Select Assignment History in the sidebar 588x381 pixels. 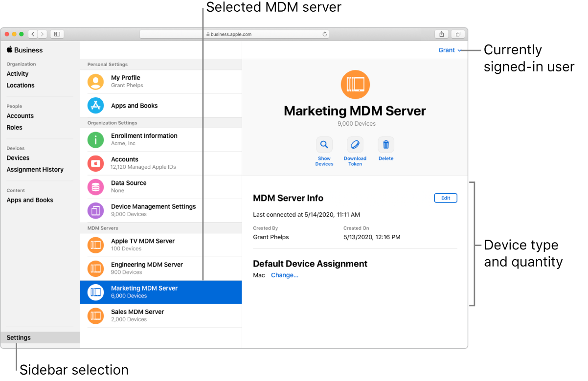pyautogui.click(x=35, y=170)
